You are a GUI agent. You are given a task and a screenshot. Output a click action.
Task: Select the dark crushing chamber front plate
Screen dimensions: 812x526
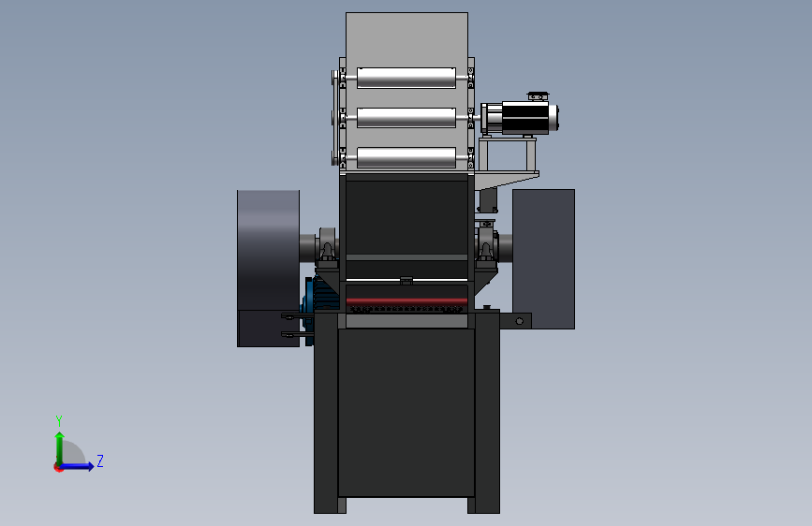406,217
